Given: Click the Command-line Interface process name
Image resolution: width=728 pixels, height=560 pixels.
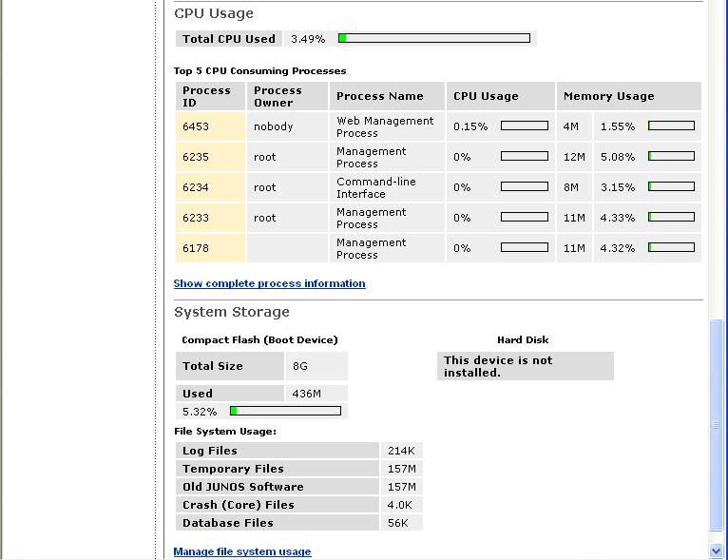Looking at the screenshot, I should click(376, 187).
